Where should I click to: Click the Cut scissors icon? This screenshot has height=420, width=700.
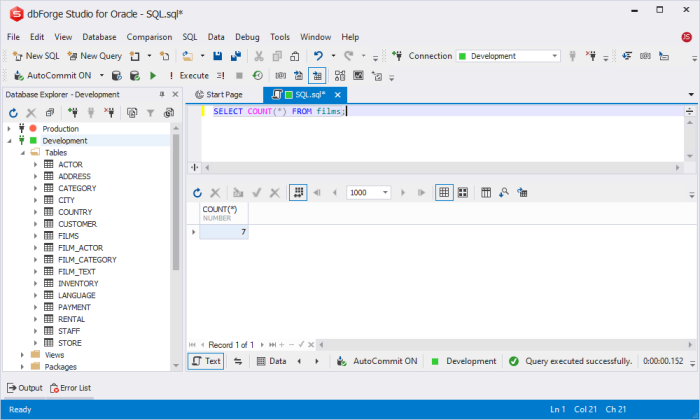coord(258,56)
